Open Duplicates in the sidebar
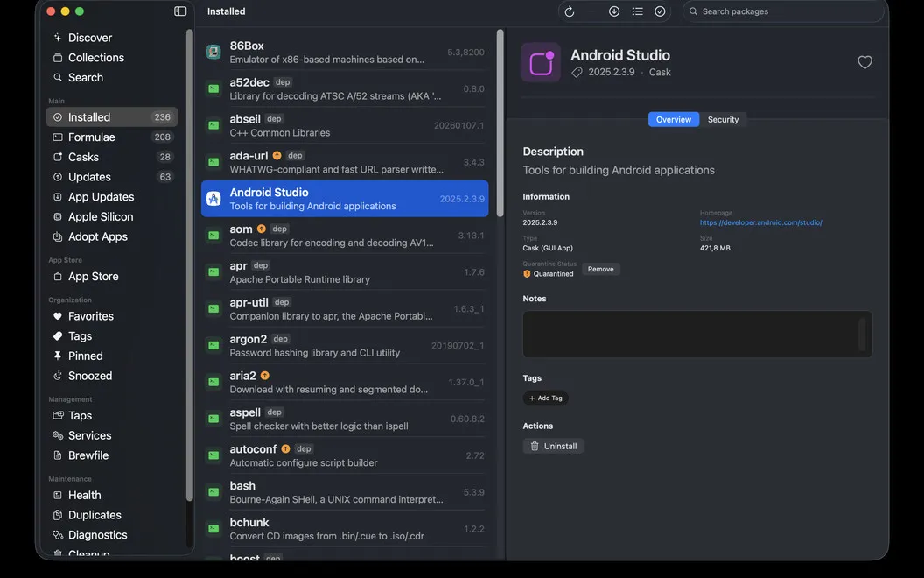This screenshot has height=578, width=924. (x=112, y=516)
